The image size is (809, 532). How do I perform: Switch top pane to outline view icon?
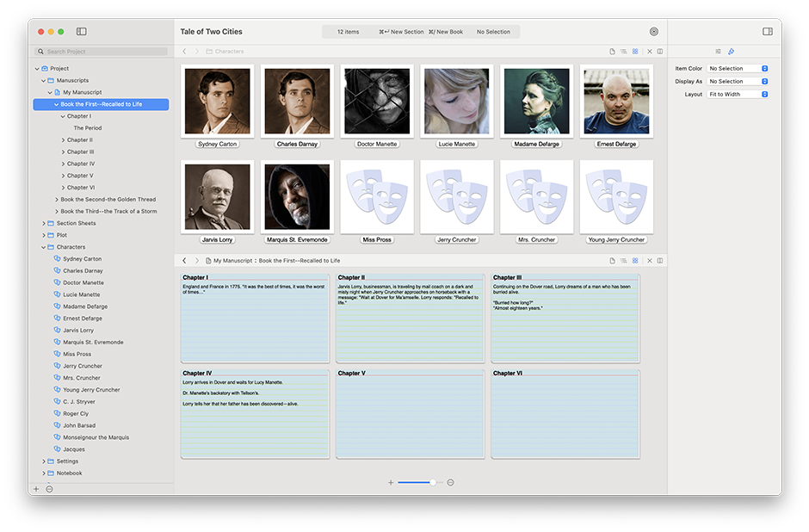623,52
